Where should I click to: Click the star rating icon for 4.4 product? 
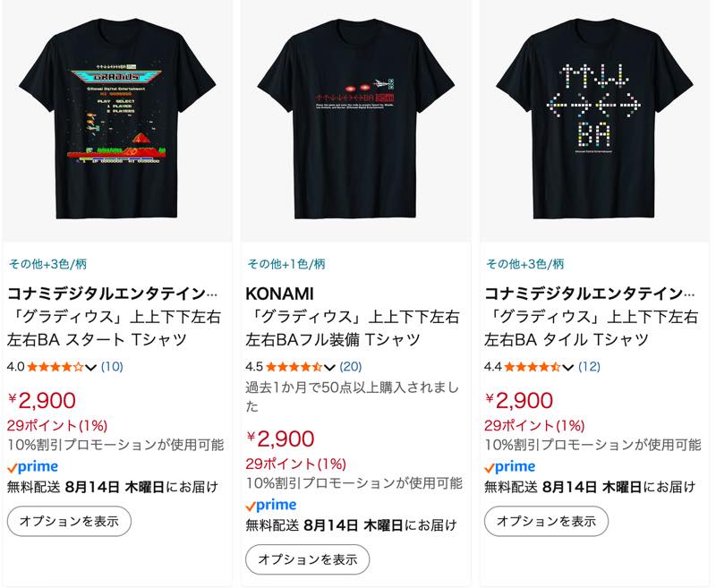click(x=533, y=367)
